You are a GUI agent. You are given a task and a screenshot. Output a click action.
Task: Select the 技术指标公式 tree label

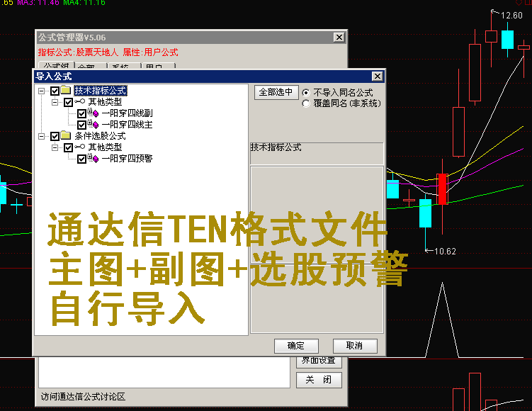[x=101, y=90]
